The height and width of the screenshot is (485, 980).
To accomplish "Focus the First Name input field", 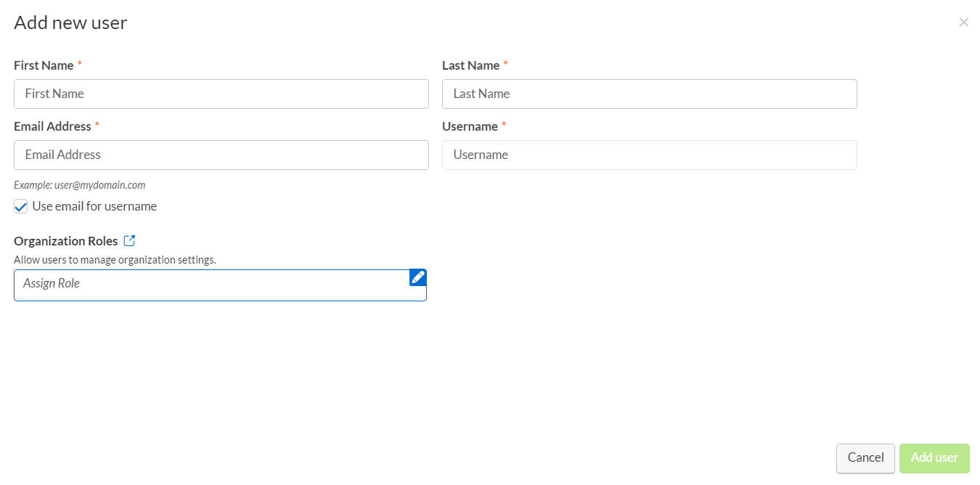I will tap(221, 94).
